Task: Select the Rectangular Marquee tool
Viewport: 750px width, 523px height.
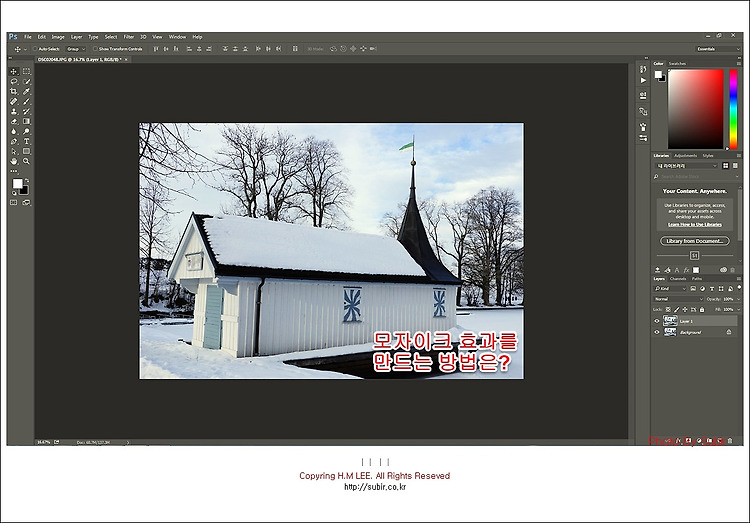Action: (x=26, y=71)
